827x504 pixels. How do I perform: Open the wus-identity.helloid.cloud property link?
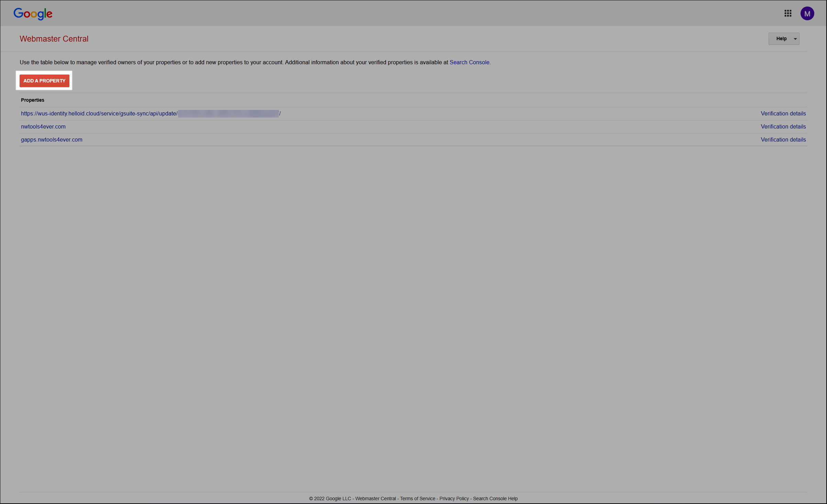coord(151,113)
